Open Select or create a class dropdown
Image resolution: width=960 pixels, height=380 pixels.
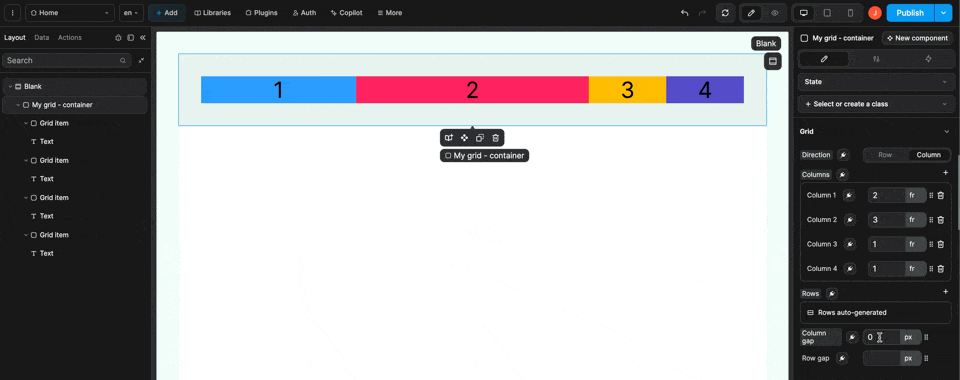point(876,104)
